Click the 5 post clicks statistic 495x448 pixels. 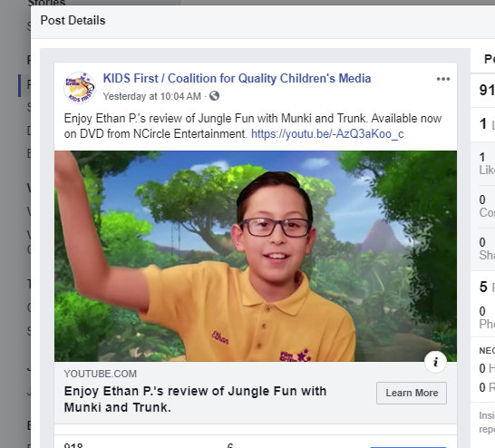click(x=487, y=287)
